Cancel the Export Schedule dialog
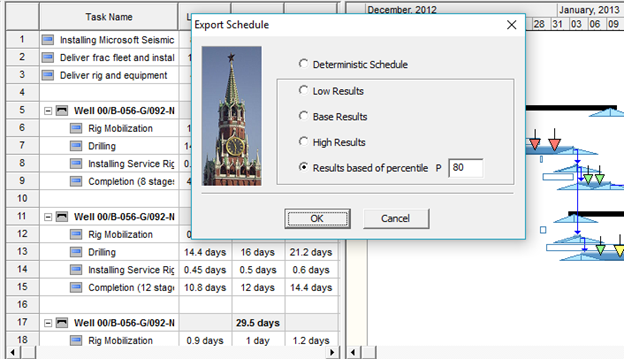The image size is (627, 360). point(395,218)
